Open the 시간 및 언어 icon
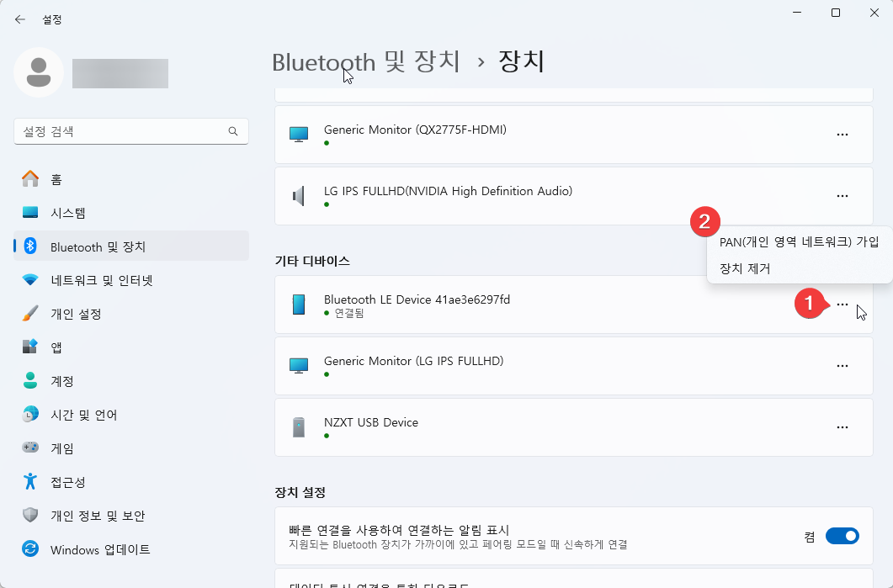Screen dimensions: 893x588 pos(29,414)
